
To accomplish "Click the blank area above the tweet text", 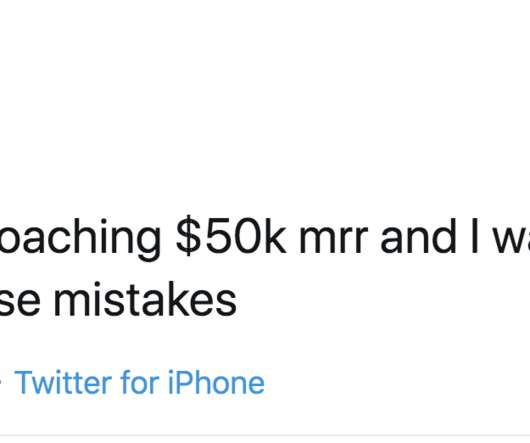I will tap(265, 101).
